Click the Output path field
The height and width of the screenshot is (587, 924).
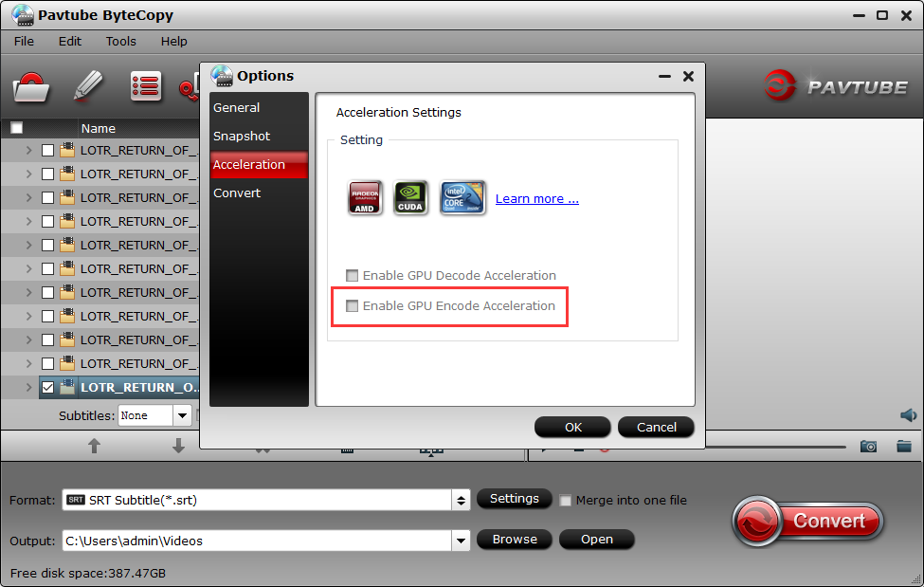[258, 541]
